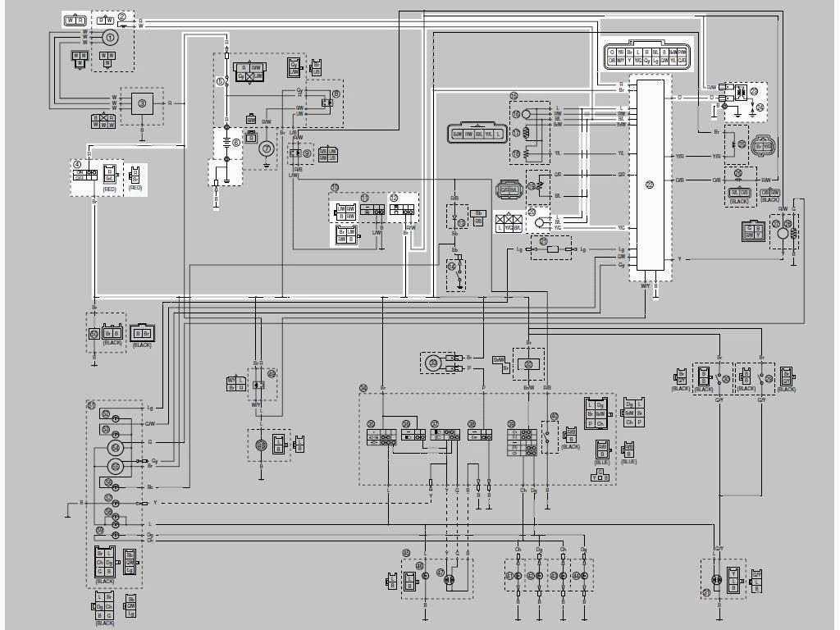Select the Sb R/B connector near diode 13
The image size is (840, 630).
[478, 217]
